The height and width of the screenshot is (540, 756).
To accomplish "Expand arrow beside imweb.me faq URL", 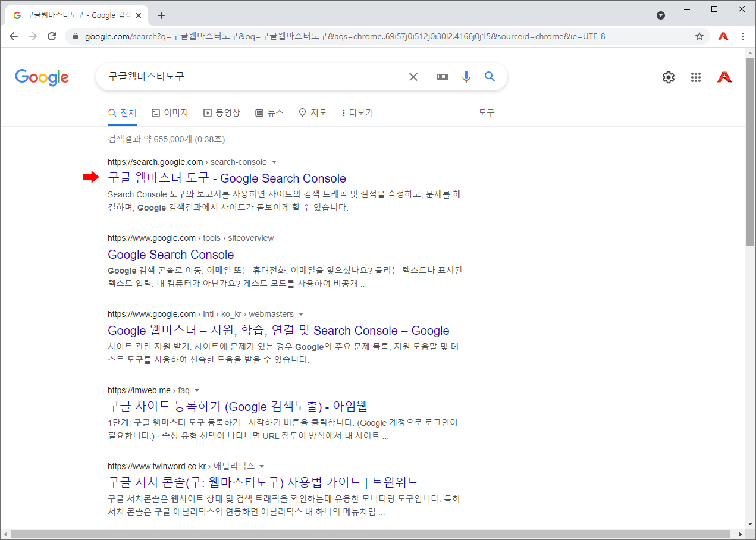I will (x=197, y=390).
